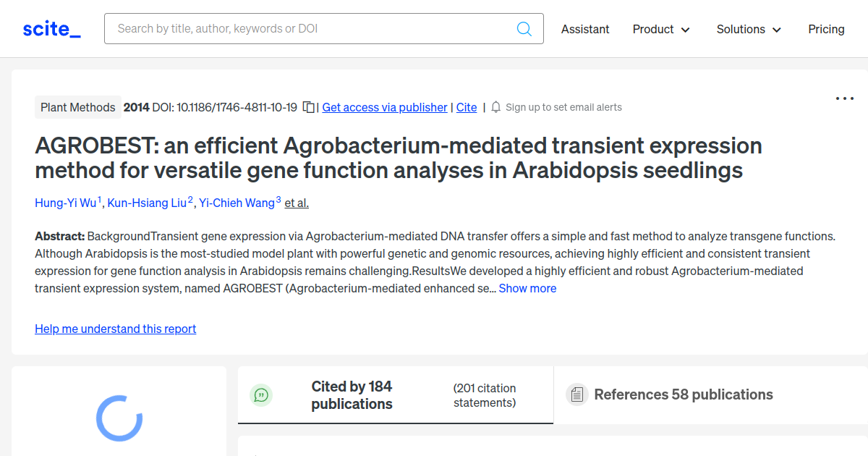This screenshot has width=868, height=456.
Task: Go to the Pricing page
Action: (x=826, y=29)
